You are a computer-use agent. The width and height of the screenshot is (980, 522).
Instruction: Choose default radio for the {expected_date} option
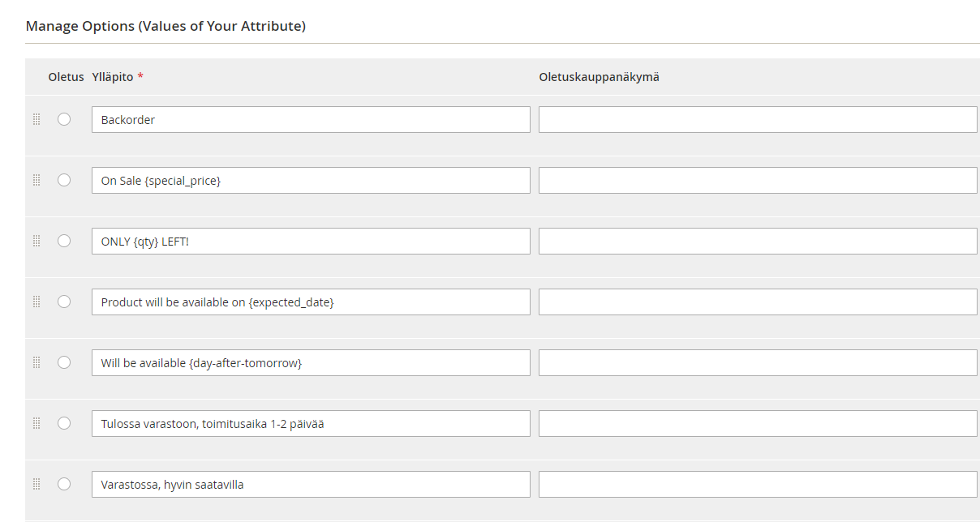click(64, 302)
